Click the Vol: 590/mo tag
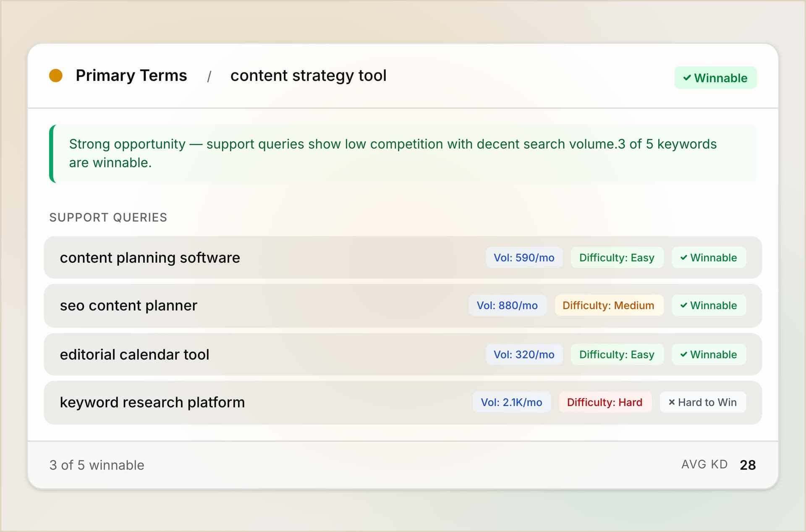Screen dimensions: 806x532 [523, 258]
